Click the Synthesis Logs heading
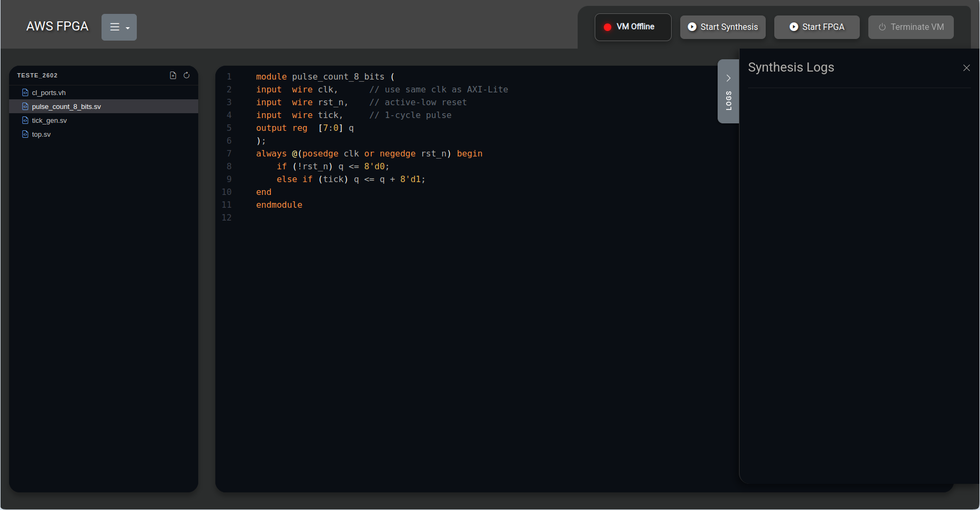This screenshot has height=510, width=980. tap(791, 67)
